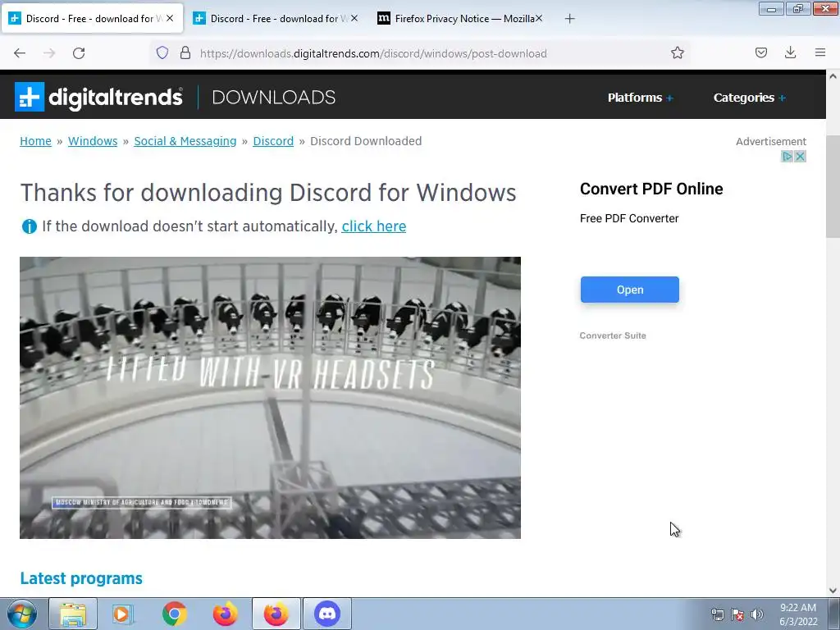Open the Discord breadcrumb link

(273, 141)
